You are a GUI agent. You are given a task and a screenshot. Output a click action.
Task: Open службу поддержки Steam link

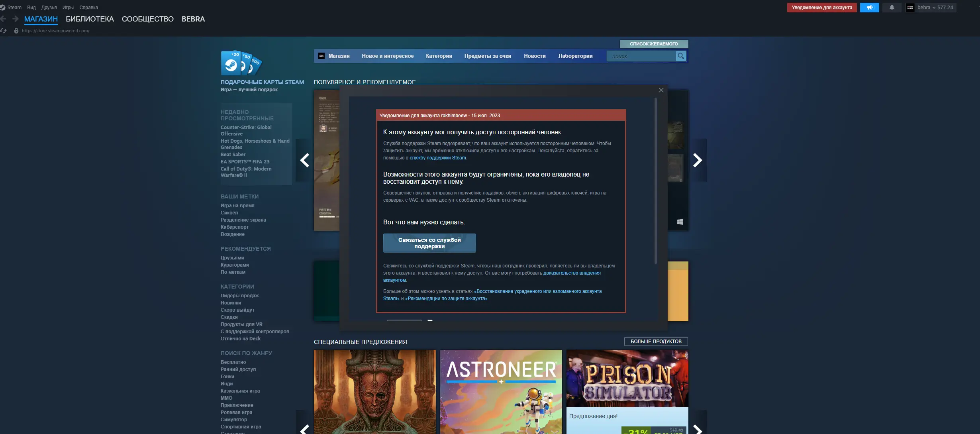[437, 158]
